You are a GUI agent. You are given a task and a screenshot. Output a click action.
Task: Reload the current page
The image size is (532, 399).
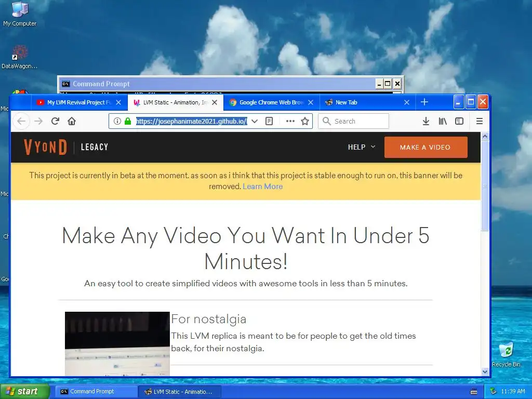(55, 121)
